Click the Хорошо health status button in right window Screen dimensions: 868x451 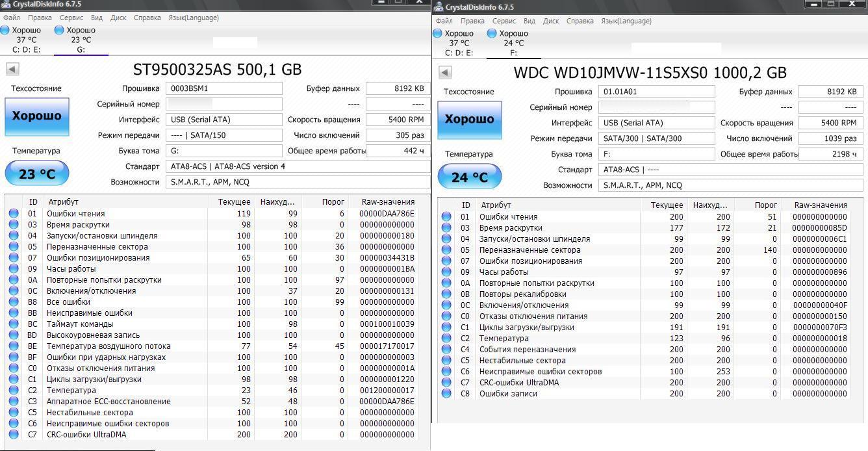470,120
